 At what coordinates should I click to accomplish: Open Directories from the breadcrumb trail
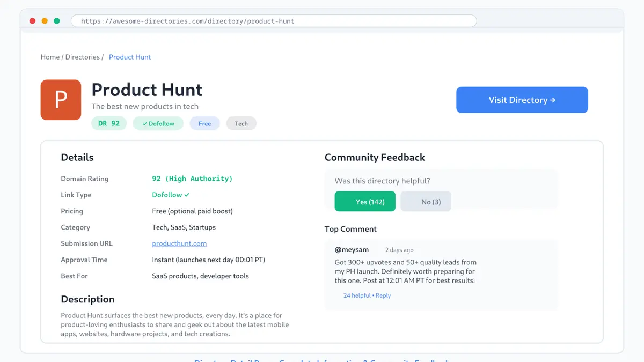(82, 57)
